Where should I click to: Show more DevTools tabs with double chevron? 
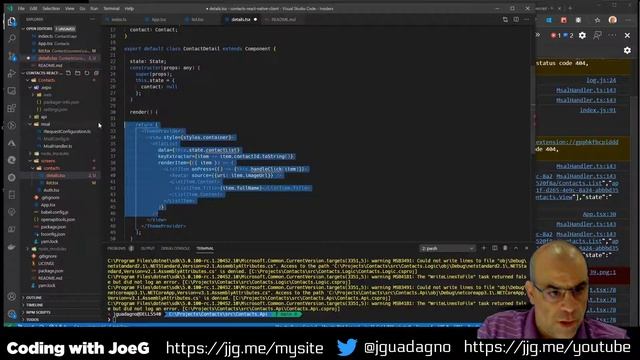point(538,35)
